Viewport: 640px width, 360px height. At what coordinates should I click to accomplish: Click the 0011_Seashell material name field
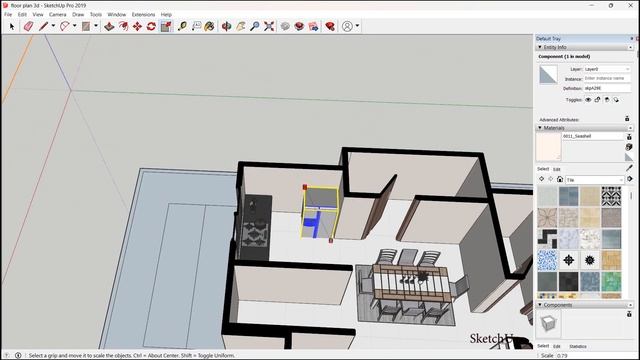click(593, 136)
